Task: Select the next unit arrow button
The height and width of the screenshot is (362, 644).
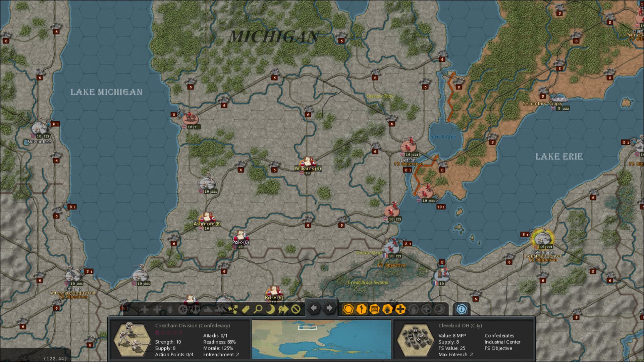Action: [x=329, y=308]
